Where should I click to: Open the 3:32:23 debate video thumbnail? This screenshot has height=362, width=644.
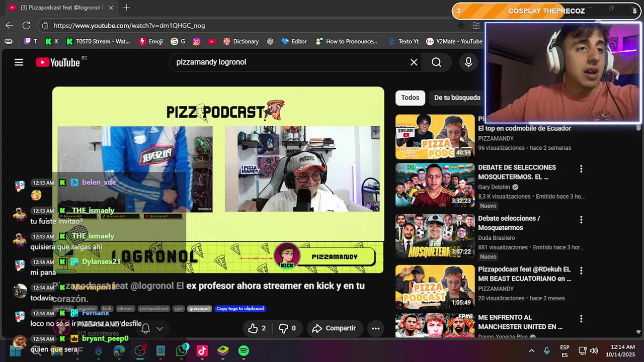[x=435, y=186]
